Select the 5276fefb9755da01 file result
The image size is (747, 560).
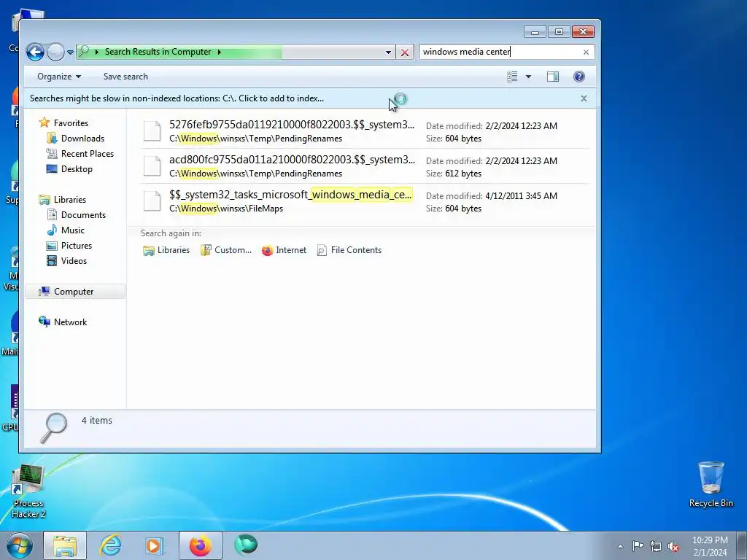365,131
